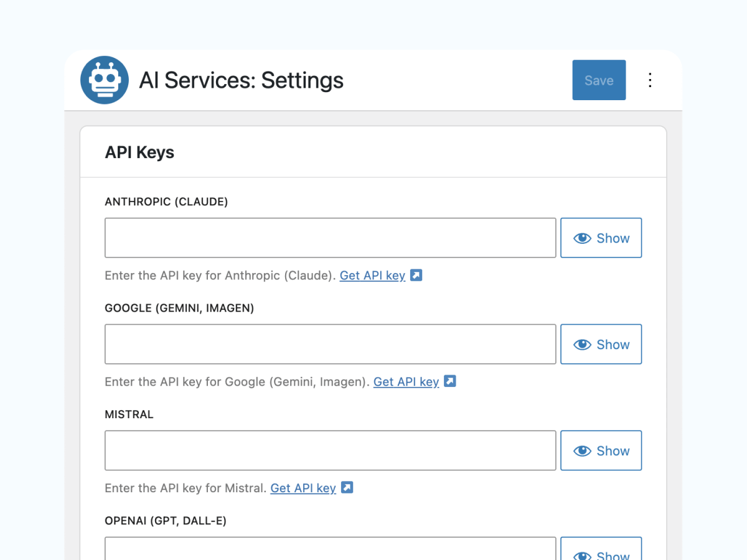Viewport: 747px width, 560px height.
Task: Click the Show button for OpenAI key
Action: [x=601, y=551]
